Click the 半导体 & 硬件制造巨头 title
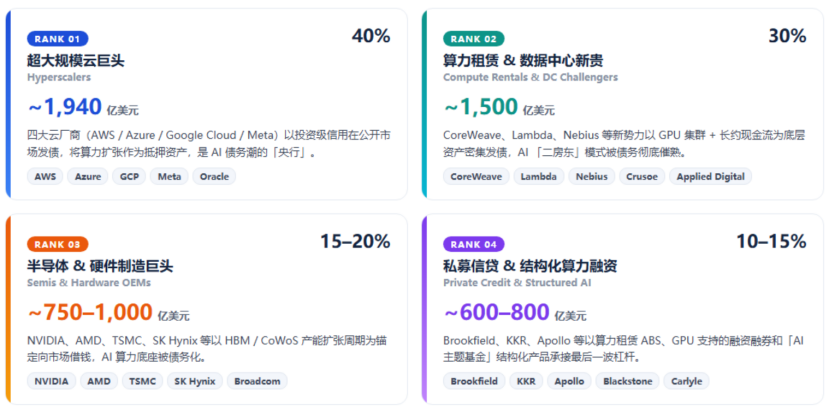The image size is (829, 412). (x=100, y=266)
